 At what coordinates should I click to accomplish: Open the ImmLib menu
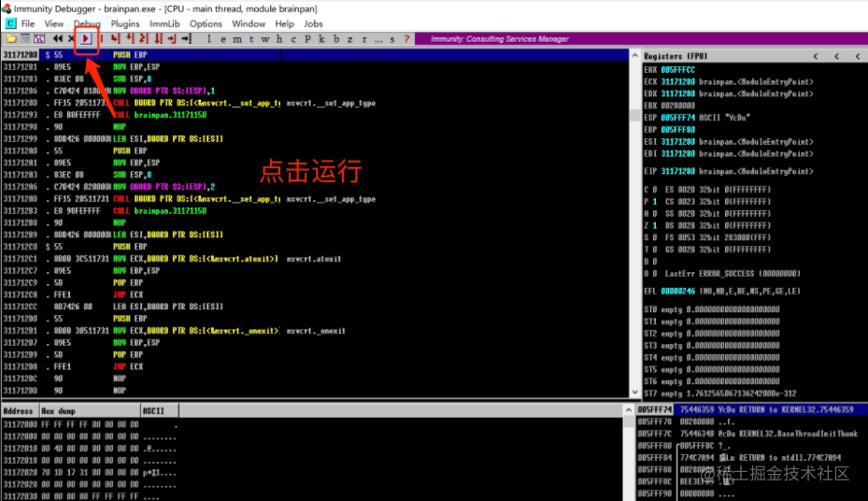click(164, 23)
